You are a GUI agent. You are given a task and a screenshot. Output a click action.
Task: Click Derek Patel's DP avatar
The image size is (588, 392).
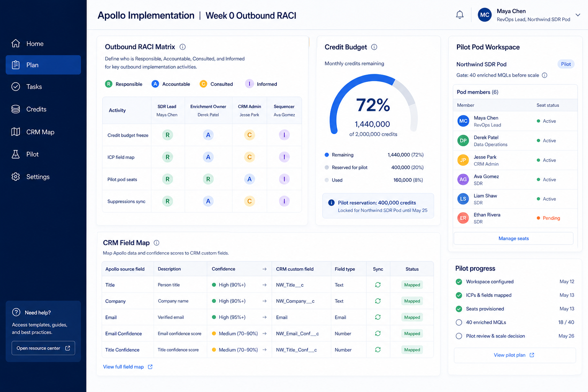tap(463, 140)
